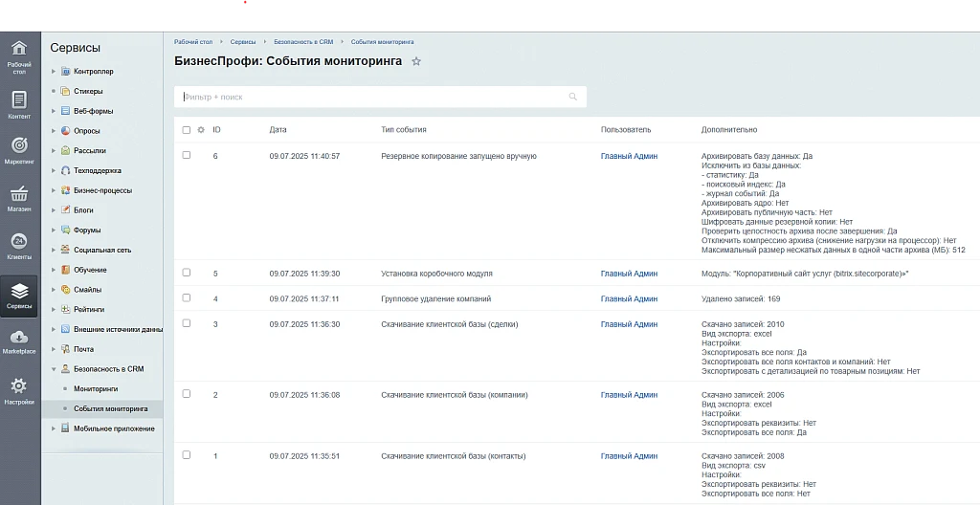This screenshot has height=505, width=980.
Task: Click the Опросы pie chart icon
Action: [66, 131]
